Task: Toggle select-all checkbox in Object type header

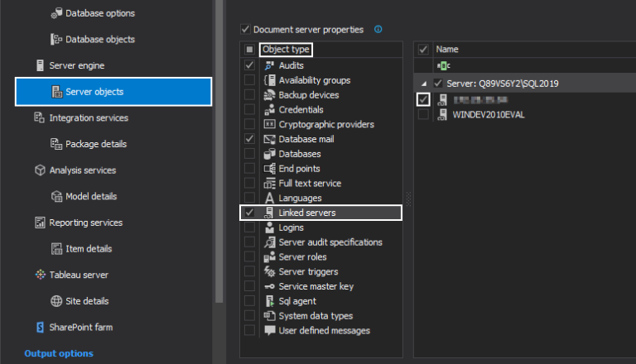Action: pos(250,50)
